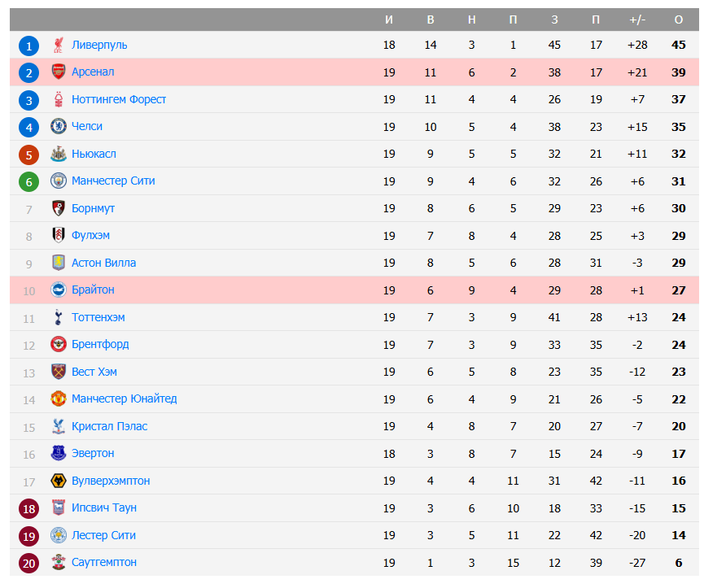Click the Tottenham crest icon
Viewport: 704px width, 588px height.
point(58,317)
